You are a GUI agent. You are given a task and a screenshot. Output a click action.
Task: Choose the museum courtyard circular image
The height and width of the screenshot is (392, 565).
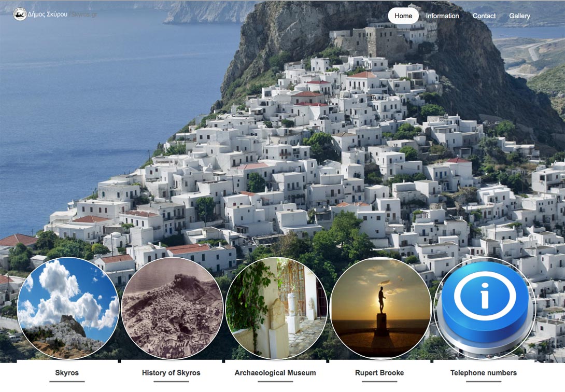276,309
